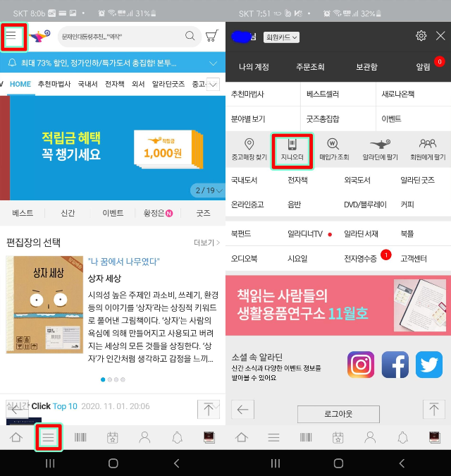The width and height of the screenshot is (451, 476).
Task: Tap bell icon in left bottom bar
Action: click(x=177, y=437)
